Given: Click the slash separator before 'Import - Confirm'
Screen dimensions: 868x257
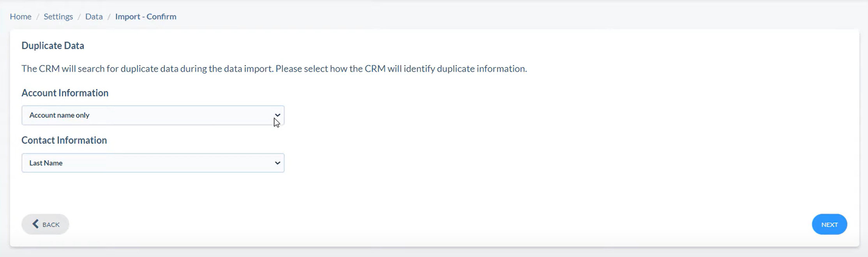Looking at the screenshot, I should click(x=109, y=17).
